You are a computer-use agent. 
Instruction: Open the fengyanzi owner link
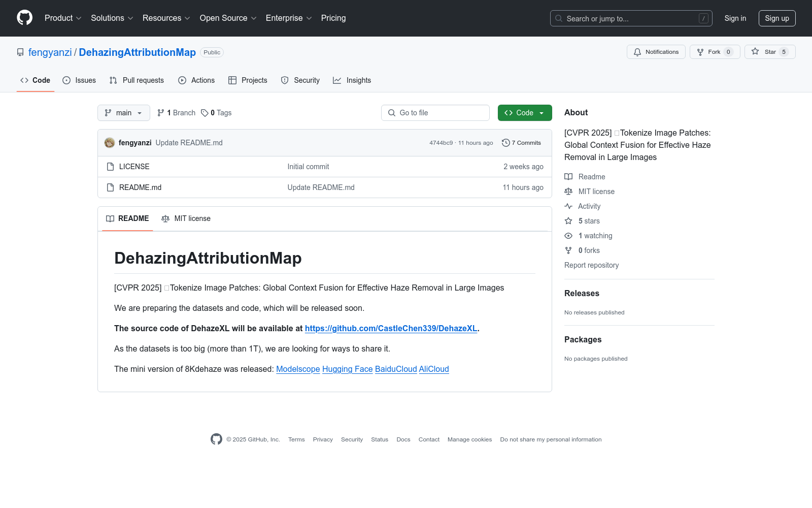(50, 52)
